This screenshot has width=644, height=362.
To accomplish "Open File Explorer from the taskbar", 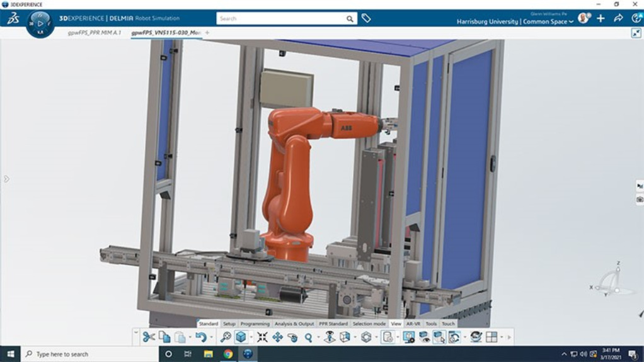I will pyautogui.click(x=208, y=354).
